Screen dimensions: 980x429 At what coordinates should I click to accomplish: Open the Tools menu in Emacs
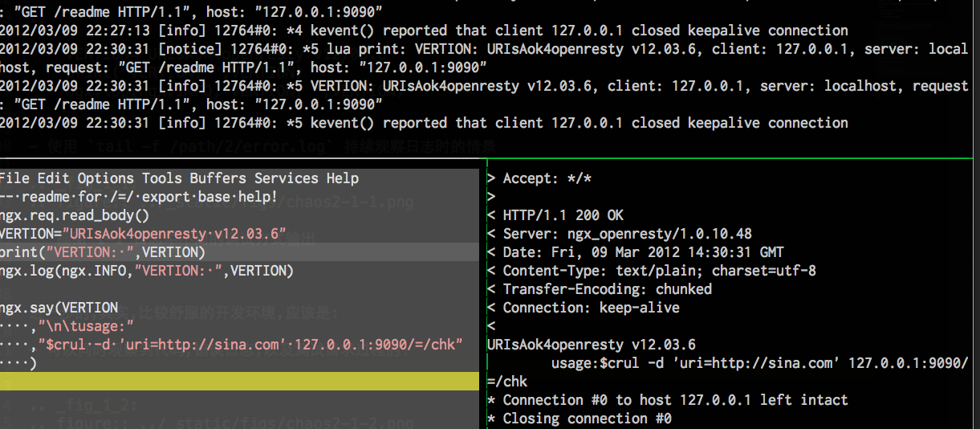tap(162, 178)
